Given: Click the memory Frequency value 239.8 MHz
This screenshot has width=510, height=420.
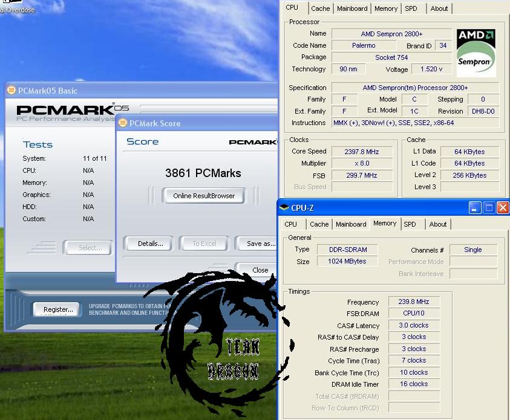Looking at the screenshot, I should pyautogui.click(x=414, y=302).
